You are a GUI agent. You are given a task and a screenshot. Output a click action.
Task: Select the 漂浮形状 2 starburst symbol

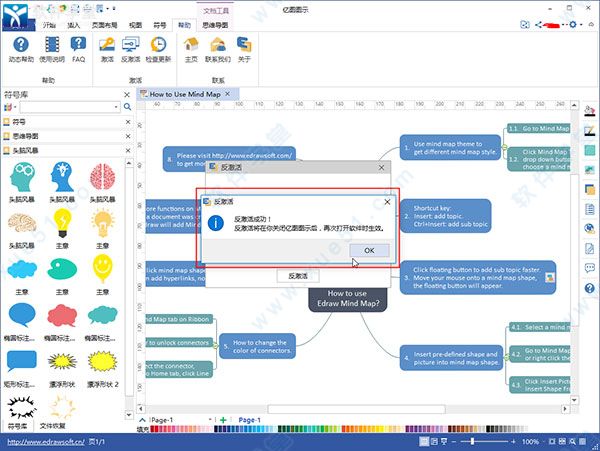click(103, 361)
